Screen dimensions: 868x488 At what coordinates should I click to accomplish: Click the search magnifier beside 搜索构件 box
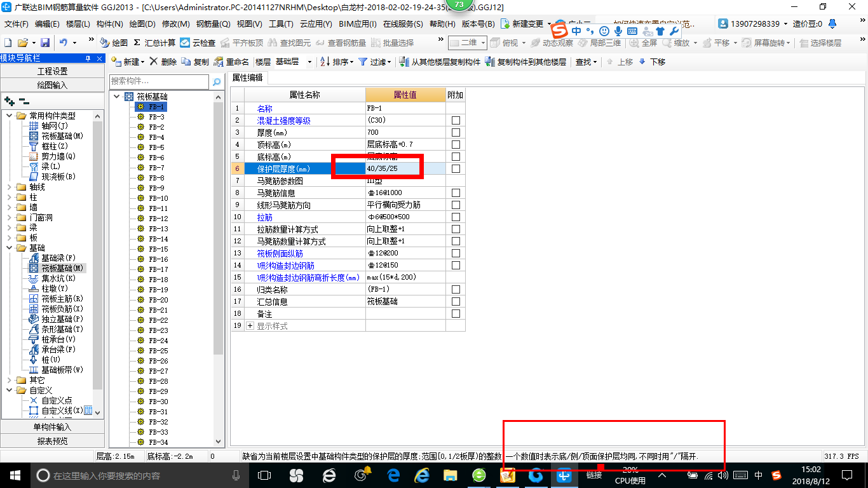tap(217, 82)
